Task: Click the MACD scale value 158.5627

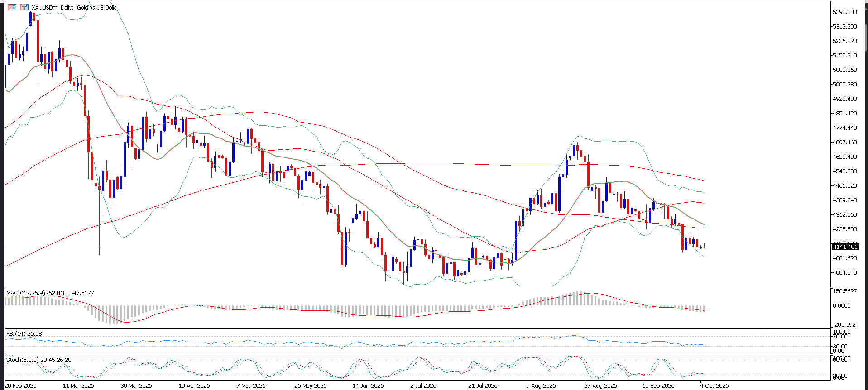Action: click(845, 291)
